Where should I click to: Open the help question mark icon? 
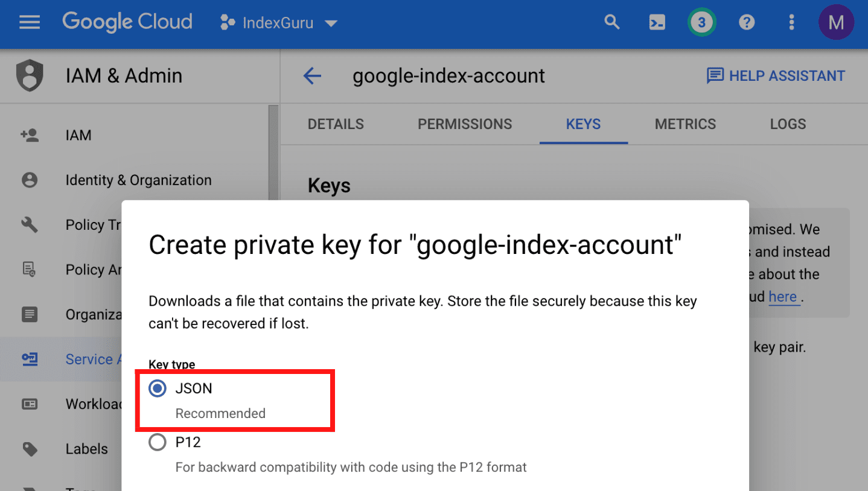[747, 23]
